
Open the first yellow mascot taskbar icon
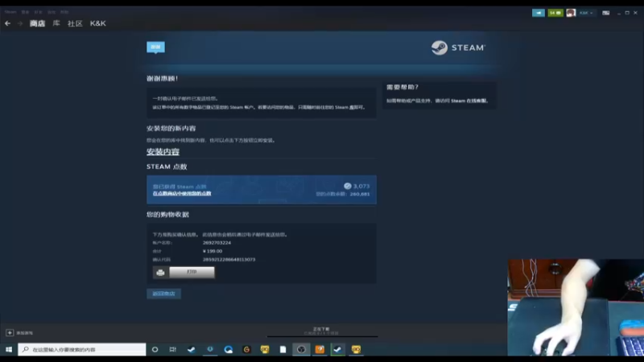[x=265, y=349]
